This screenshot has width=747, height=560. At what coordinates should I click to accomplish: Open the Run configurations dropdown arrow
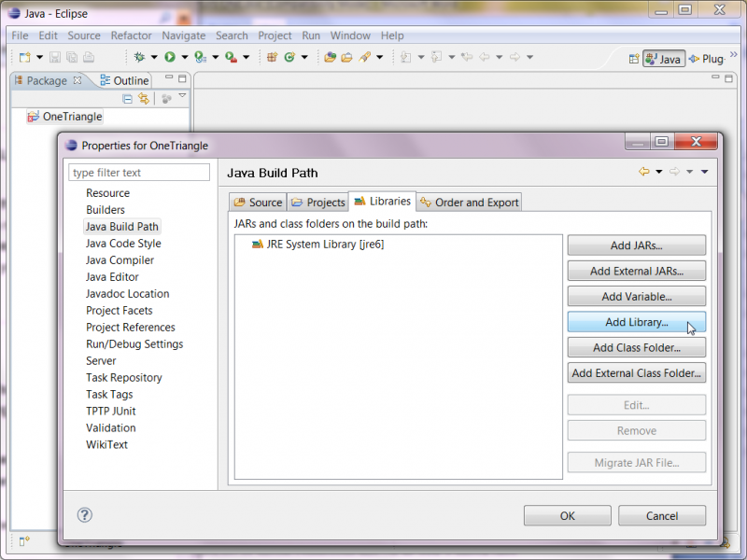[x=184, y=57]
